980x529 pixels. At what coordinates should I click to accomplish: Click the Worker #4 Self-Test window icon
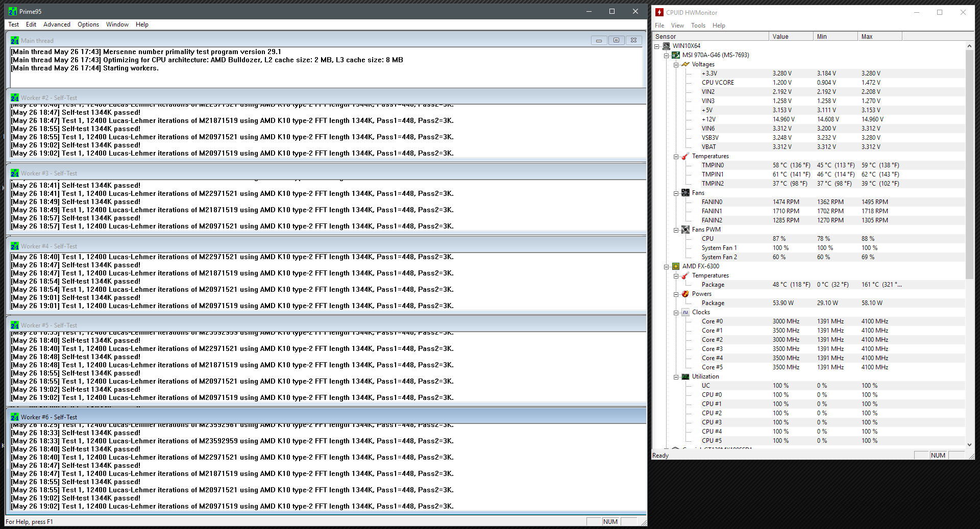point(15,246)
